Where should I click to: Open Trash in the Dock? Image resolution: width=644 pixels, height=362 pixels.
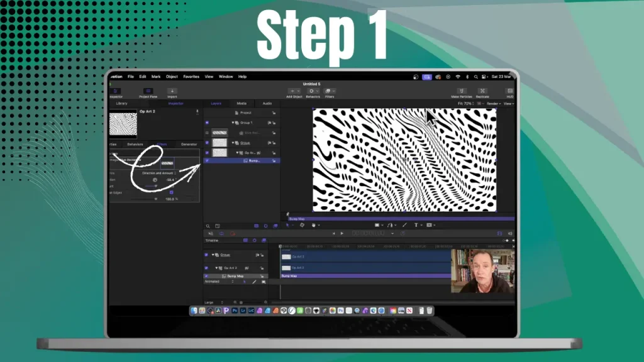point(429,310)
